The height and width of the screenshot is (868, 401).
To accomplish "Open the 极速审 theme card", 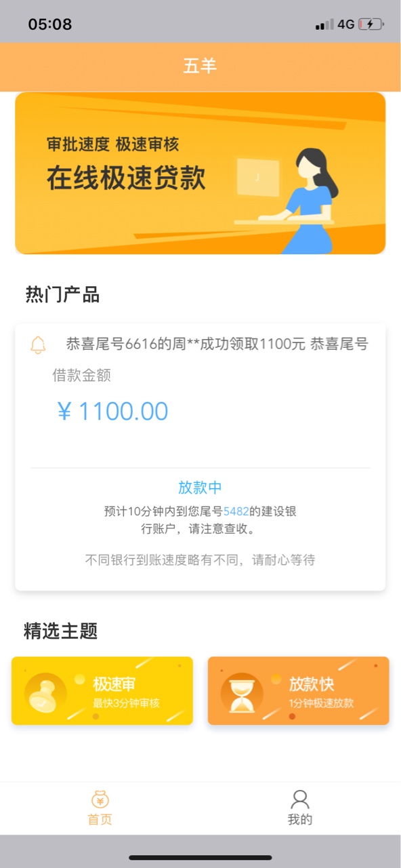I will tap(102, 690).
